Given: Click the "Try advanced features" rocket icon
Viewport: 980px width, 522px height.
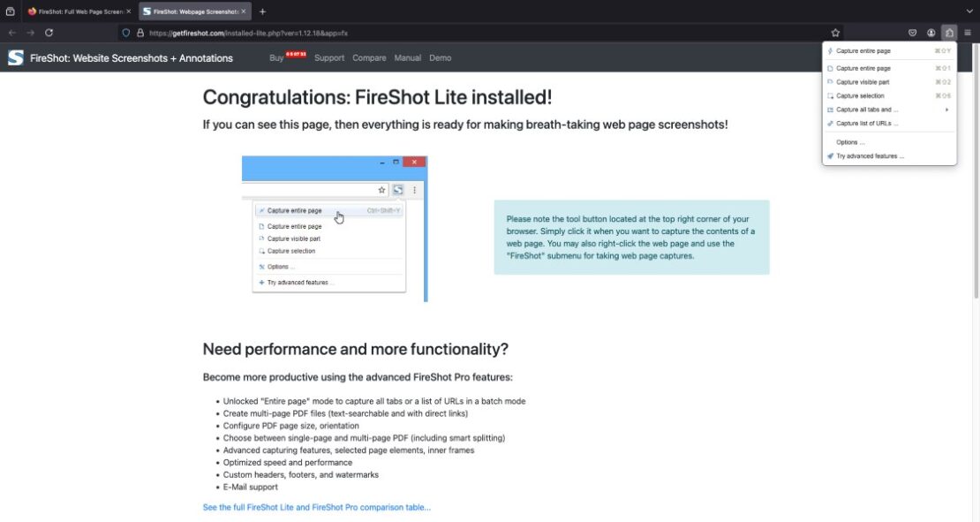Looking at the screenshot, I should (830, 155).
